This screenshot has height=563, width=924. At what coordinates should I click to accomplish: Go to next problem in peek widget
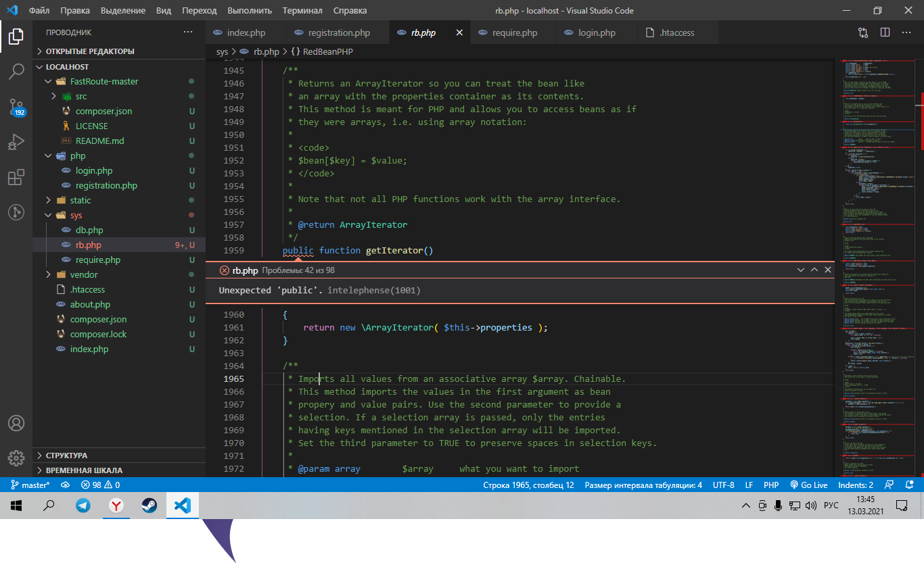point(800,270)
